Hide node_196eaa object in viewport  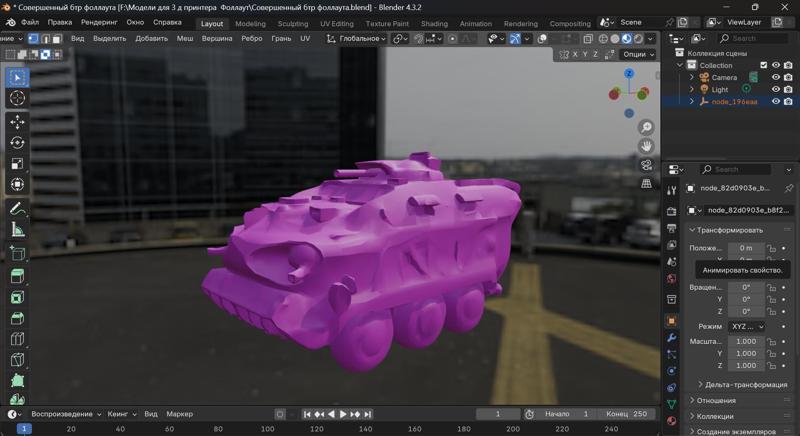point(776,101)
